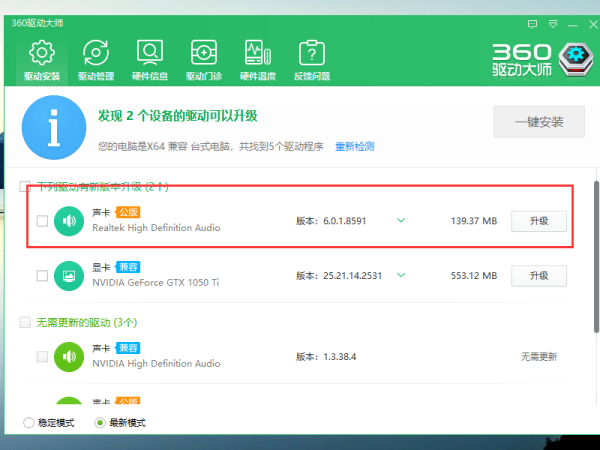This screenshot has width=600, height=450.
Task: Check the NVIDIA GeForce GTX 1050 Ti checkbox
Action: coord(42,276)
